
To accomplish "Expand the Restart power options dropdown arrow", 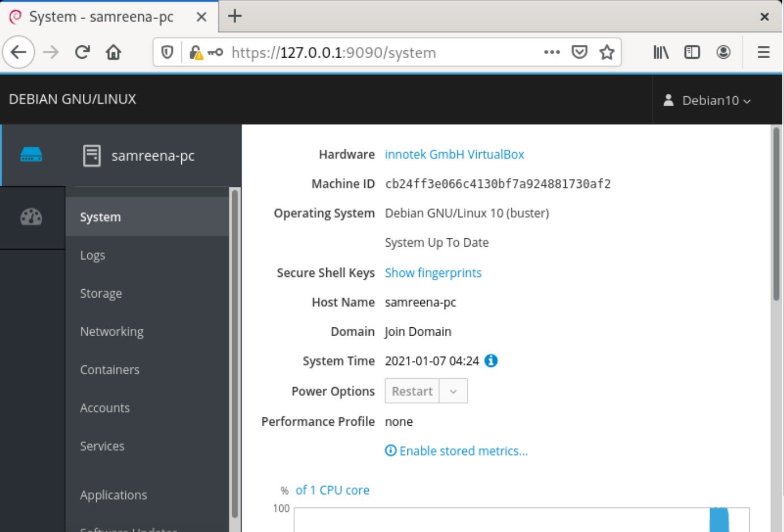I will 453,391.
